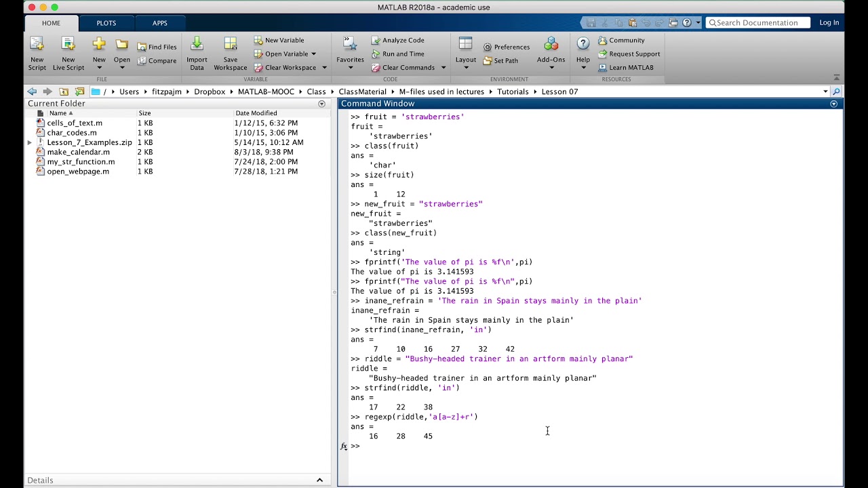Viewport: 868px width, 488px height.
Task: Save Workspace to a file
Action: [231, 54]
